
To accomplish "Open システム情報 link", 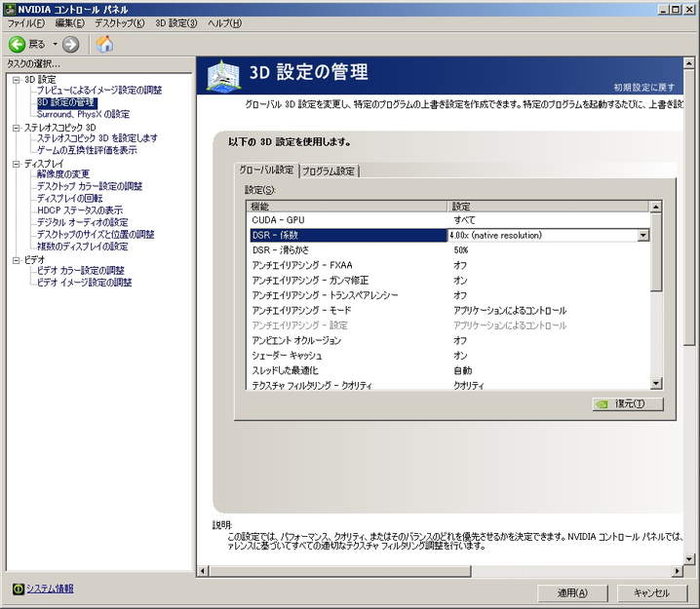I will 50,589.
